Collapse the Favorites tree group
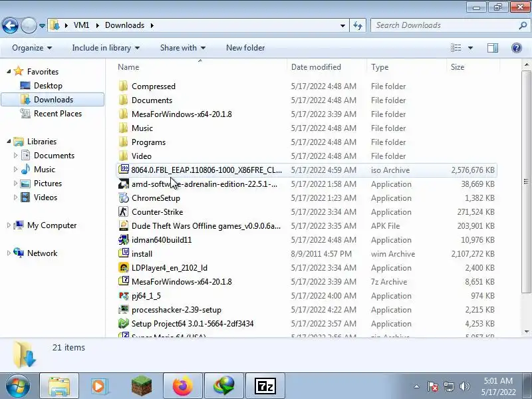 9,72
